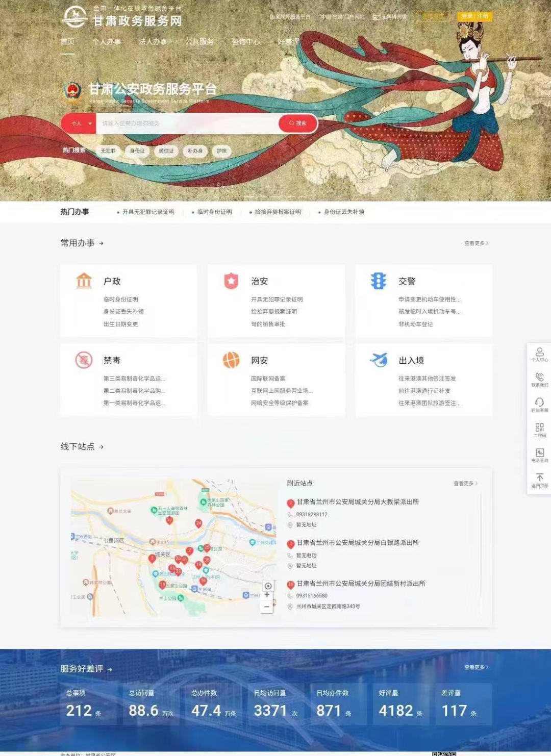This screenshot has width=551, height=756.
Task: Click the 返回顶部 back-to-top arrow
Action: tap(539, 480)
